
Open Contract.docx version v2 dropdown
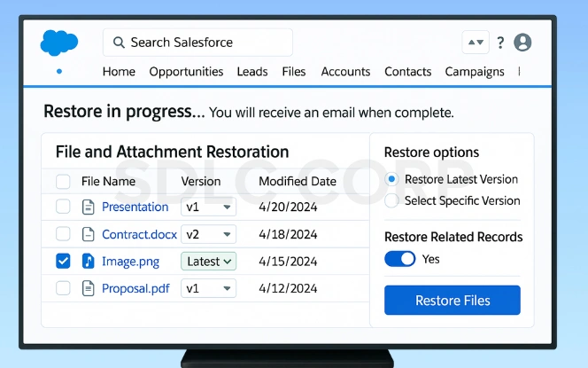208,234
